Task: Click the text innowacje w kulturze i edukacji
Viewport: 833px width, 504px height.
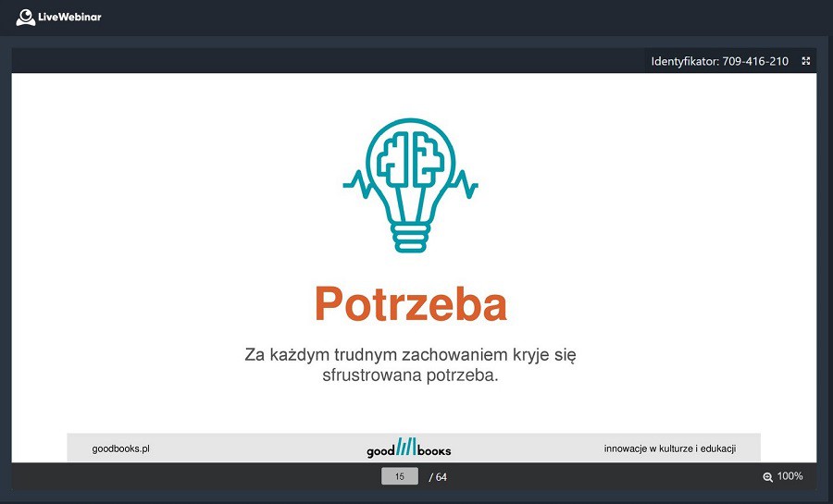Action: [670, 449]
